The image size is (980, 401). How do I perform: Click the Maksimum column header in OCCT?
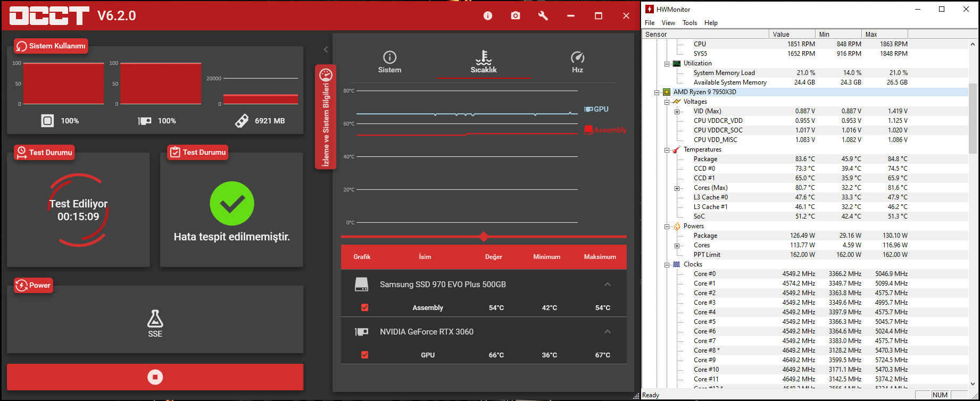(x=600, y=257)
